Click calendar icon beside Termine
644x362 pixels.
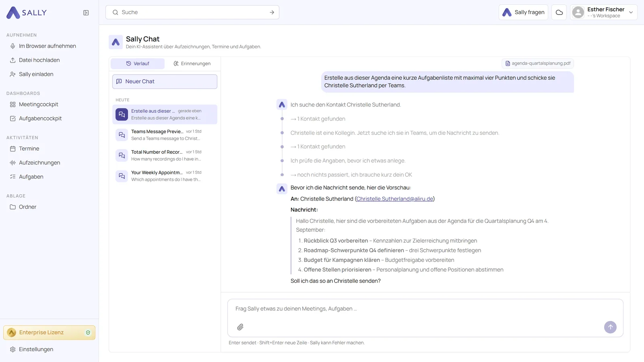tap(13, 149)
